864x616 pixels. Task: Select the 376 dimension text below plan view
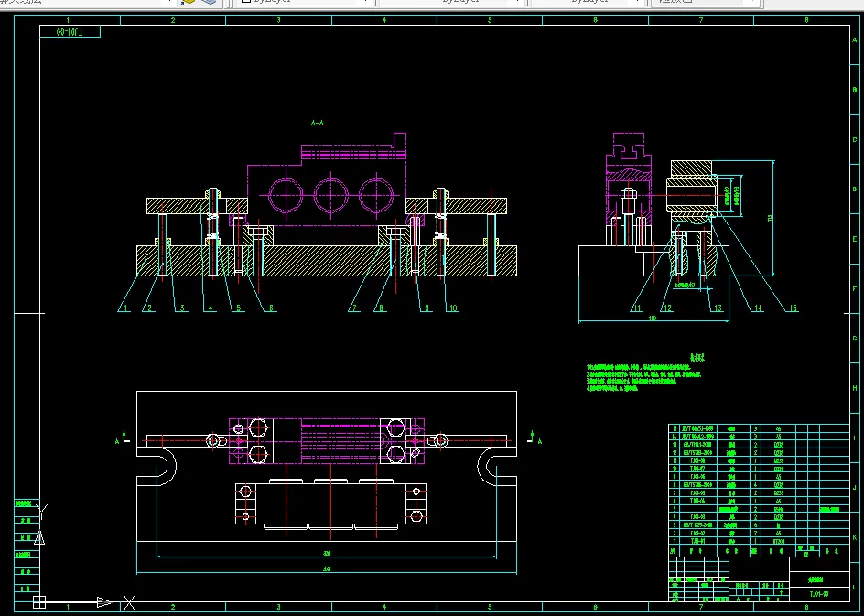pos(327,569)
